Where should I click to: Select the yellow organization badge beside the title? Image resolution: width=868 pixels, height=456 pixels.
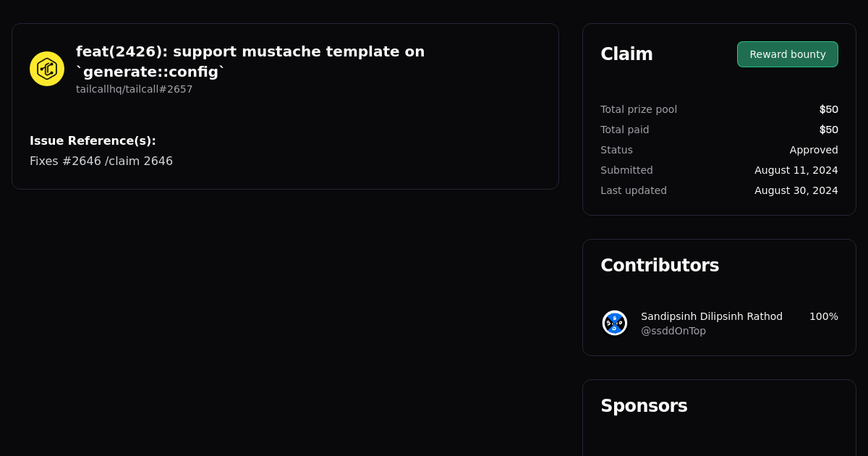pyautogui.click(x=46, y=68)
